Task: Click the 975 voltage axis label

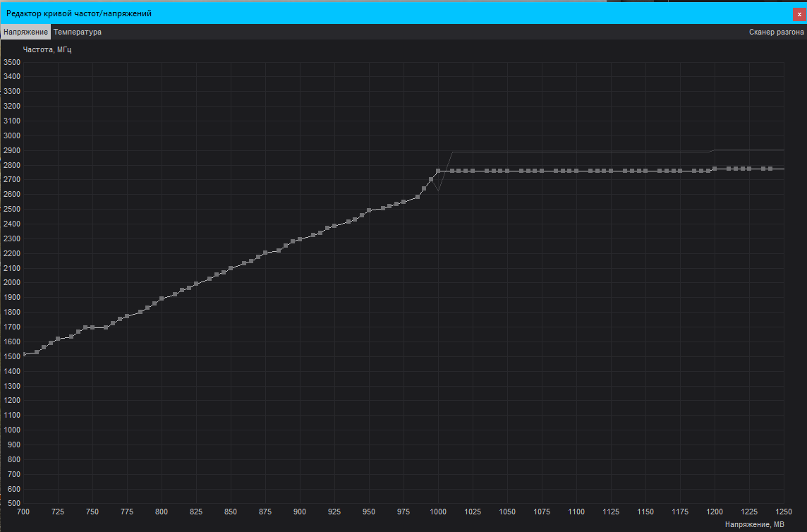Action: [403, 512]
